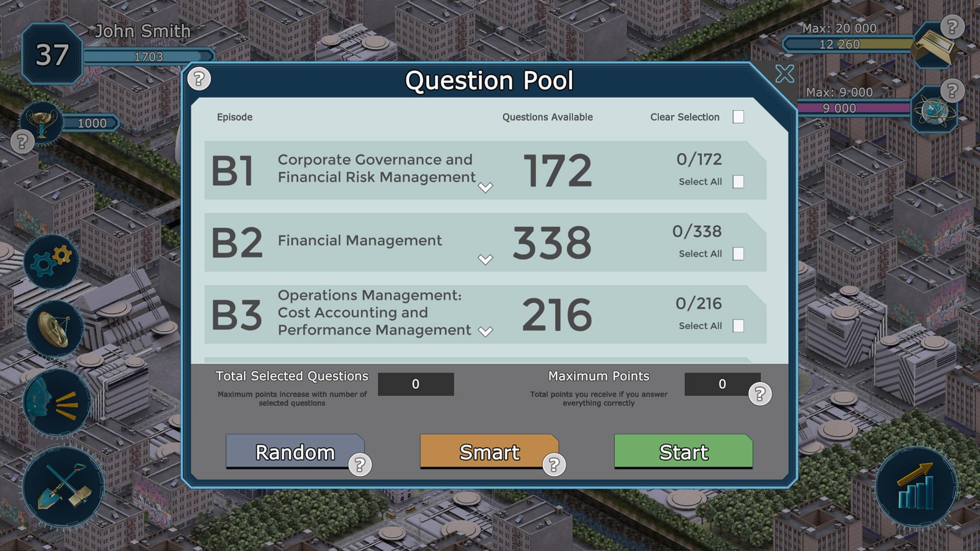Select the B2 episode row label
Image resolution: width=980 pixels, height=551 pixels.
coord(237,242)
